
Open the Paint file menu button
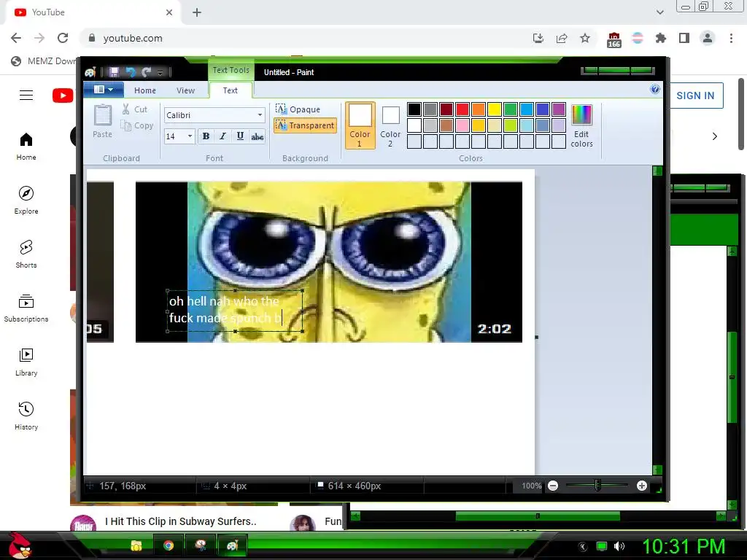(x=104, y=90)
